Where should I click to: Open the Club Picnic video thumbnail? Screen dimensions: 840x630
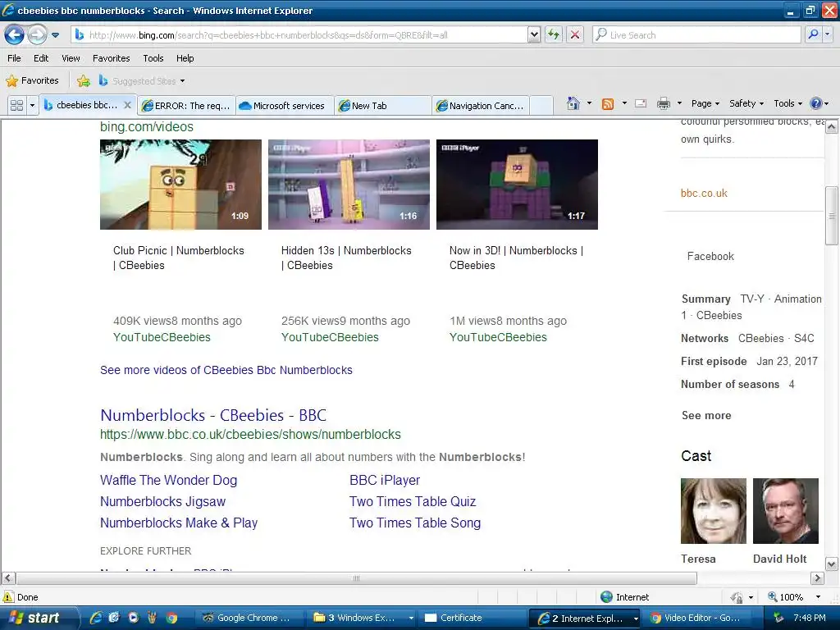180,185
